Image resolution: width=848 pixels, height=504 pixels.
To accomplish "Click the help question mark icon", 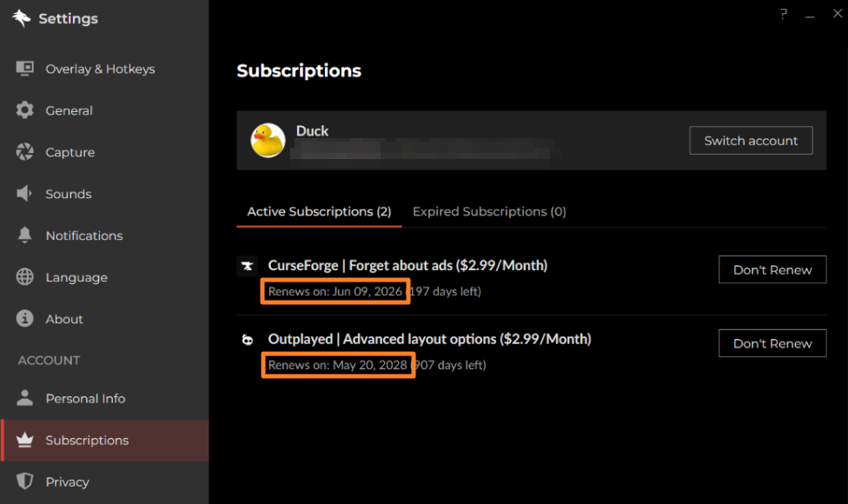I will (784, 14).
